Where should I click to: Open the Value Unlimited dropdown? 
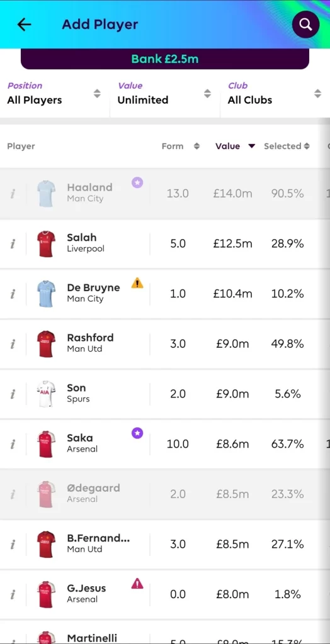click(164, 94)
